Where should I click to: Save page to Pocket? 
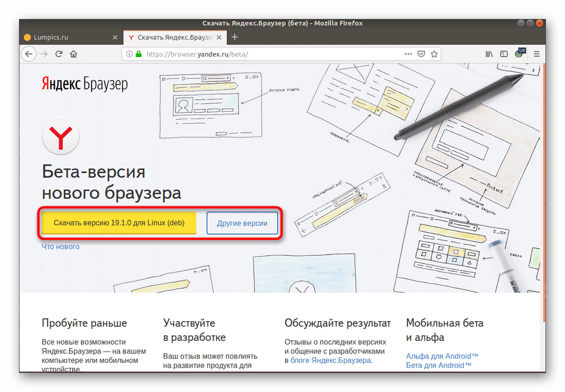point(421,54)
